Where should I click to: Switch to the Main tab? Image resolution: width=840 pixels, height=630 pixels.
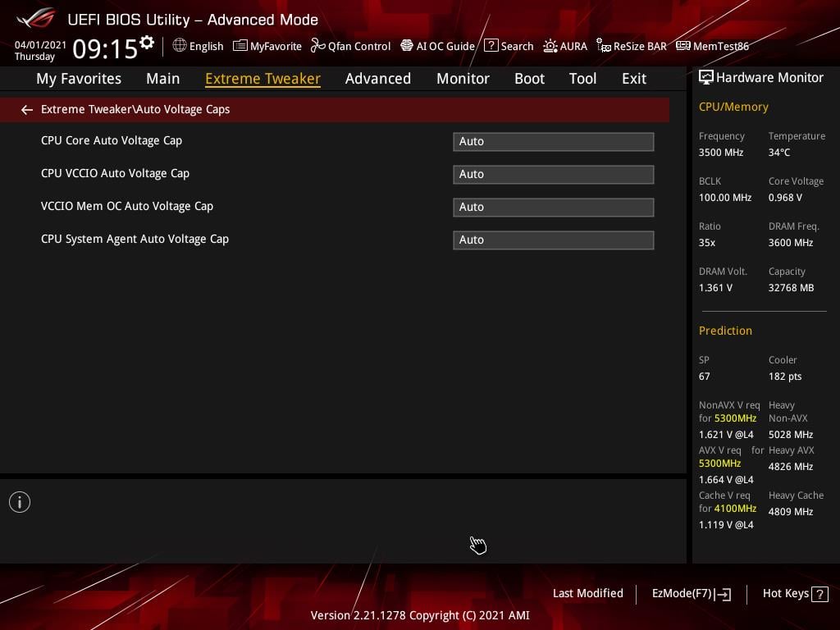[163, 79]
